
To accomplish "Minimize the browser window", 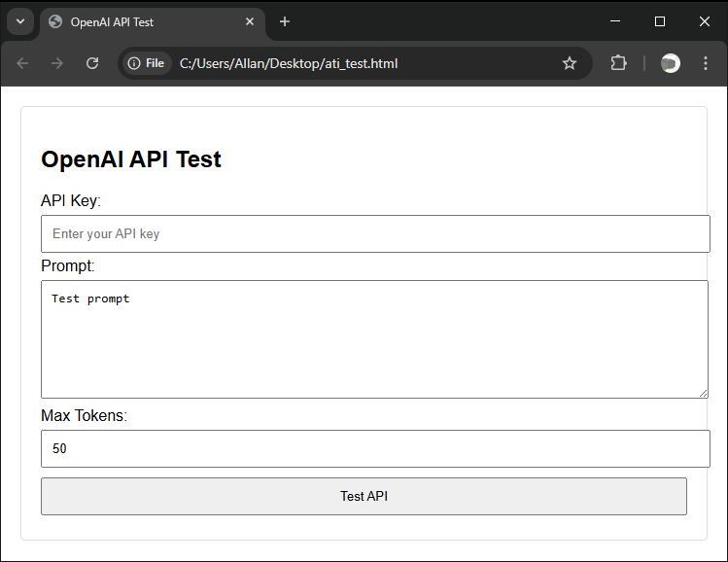I will pyautogui.click(x=615, y=21).
